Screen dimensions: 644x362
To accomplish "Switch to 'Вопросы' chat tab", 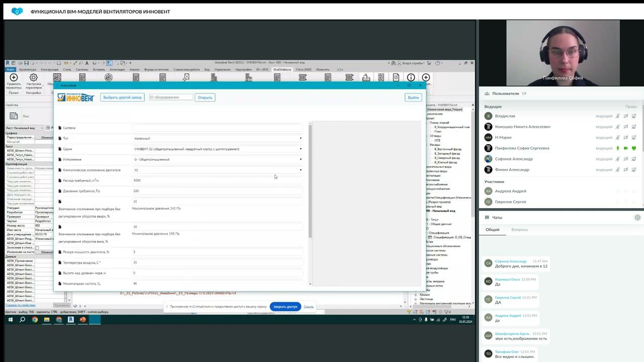I will click(520, 230).
